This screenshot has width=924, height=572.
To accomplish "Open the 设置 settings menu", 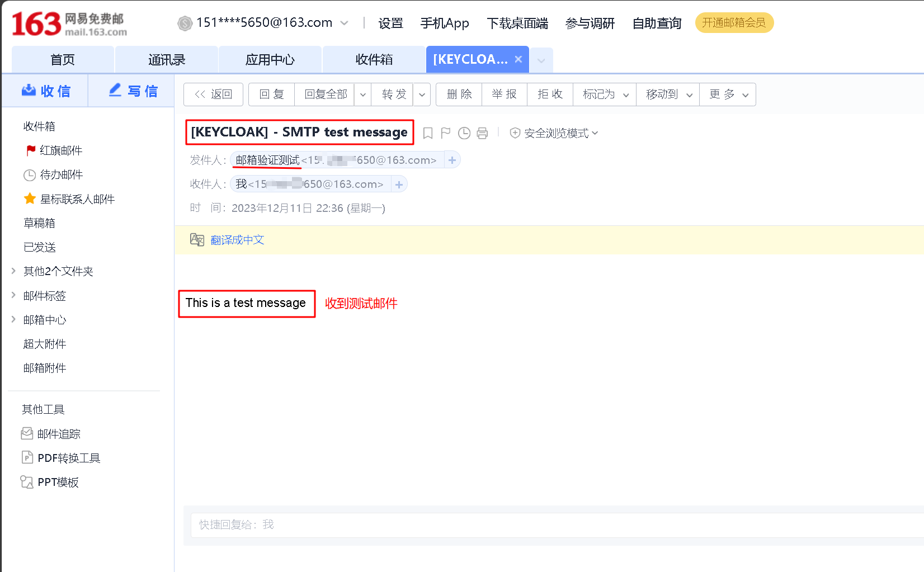I will pyautogui.click(x=390, y=23).
